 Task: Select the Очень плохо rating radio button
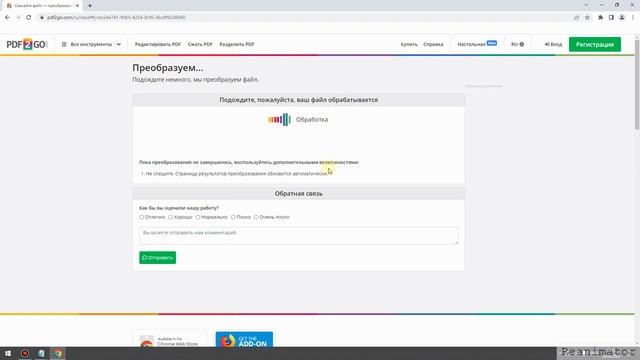(256, 217)
